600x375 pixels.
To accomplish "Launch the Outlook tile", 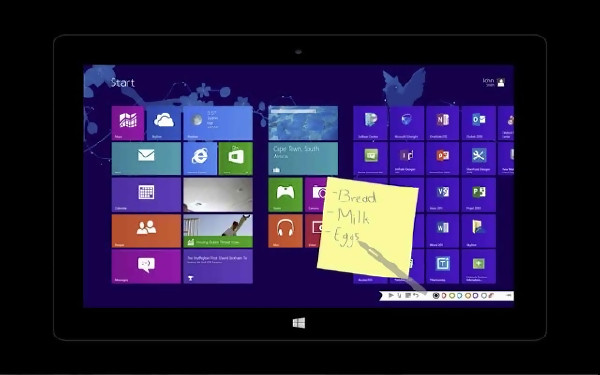I will tap(479, 123).
